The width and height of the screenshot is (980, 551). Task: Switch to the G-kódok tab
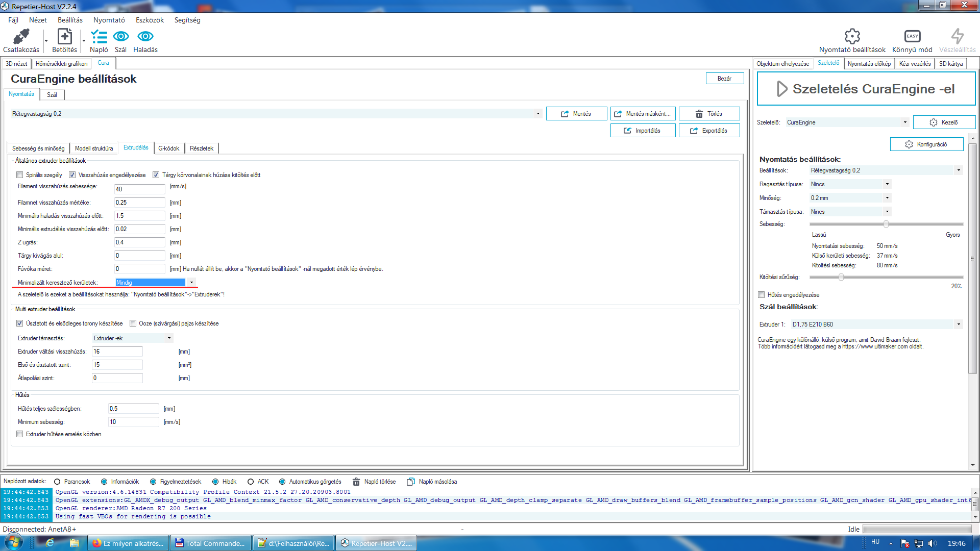tap(168, 148)
